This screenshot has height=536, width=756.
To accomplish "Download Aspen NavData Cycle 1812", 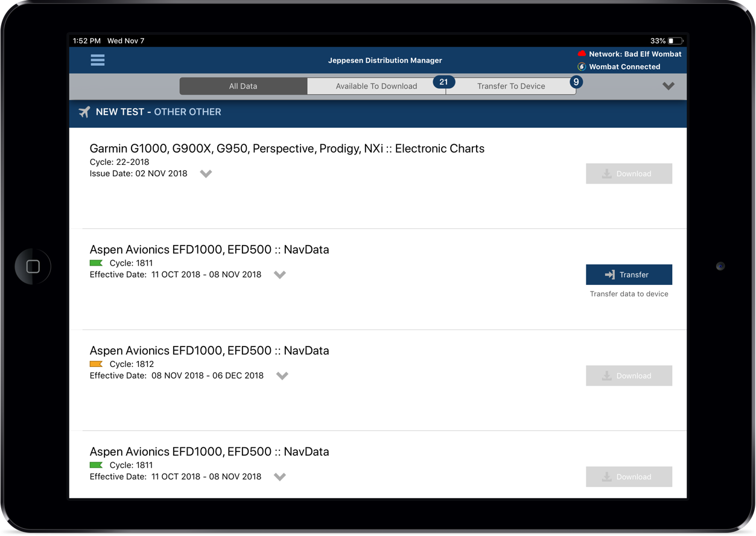I will point(629,375).
